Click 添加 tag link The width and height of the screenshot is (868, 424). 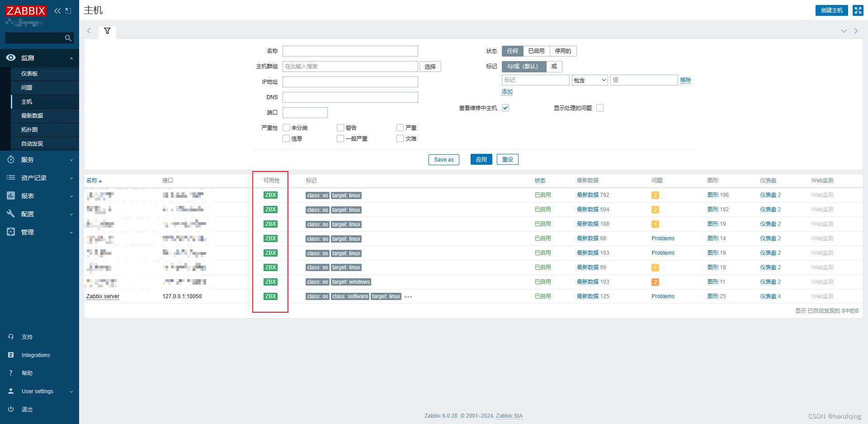[507, 92]
